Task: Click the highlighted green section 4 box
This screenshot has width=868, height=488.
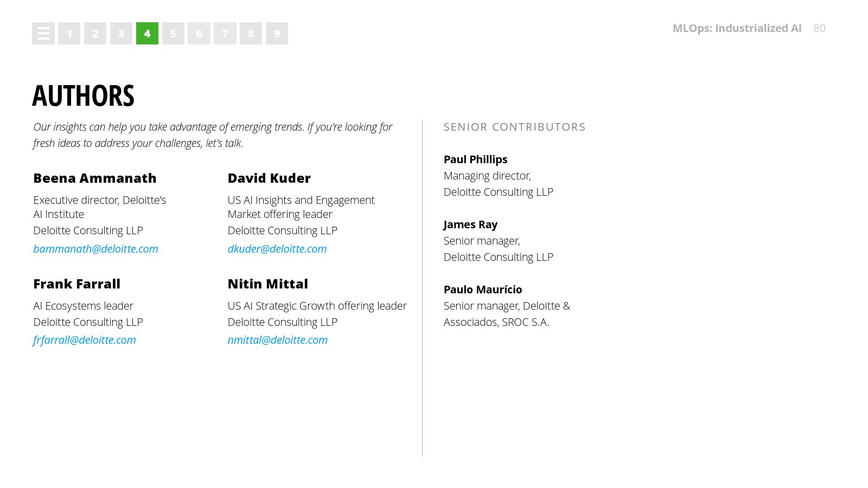Action: pyautogui.click(x=147, y=34)
